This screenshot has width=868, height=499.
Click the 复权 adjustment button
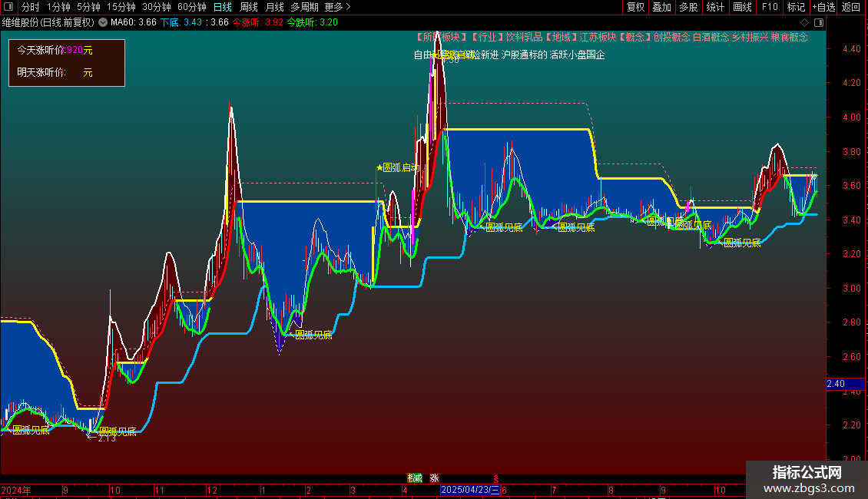point(635,7)
